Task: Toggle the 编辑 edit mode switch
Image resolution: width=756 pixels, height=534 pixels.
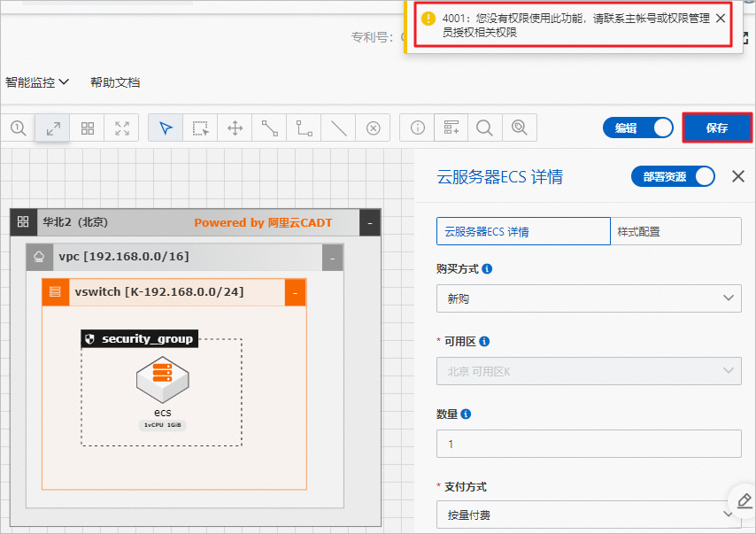Action: (x=638, y=128)
